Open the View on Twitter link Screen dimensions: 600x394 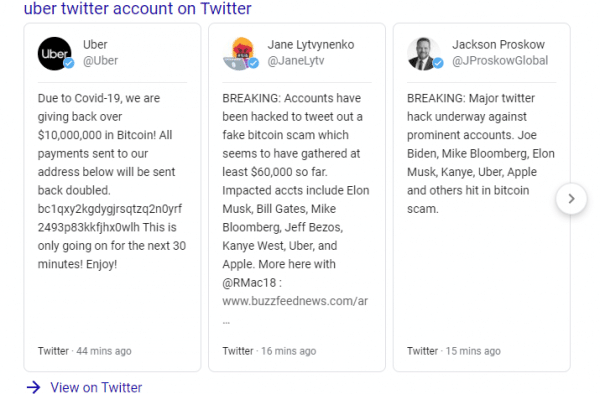tap(96, 387)
